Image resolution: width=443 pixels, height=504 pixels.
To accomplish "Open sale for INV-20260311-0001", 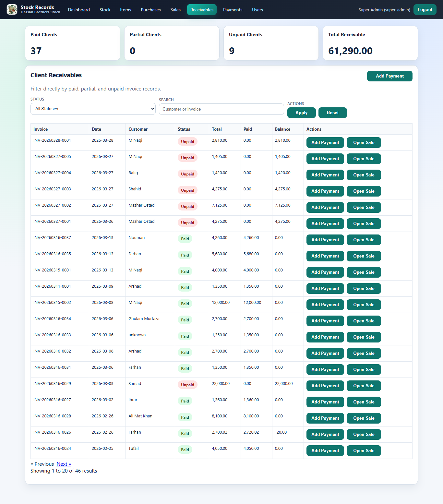I will [x=364, y=288].
